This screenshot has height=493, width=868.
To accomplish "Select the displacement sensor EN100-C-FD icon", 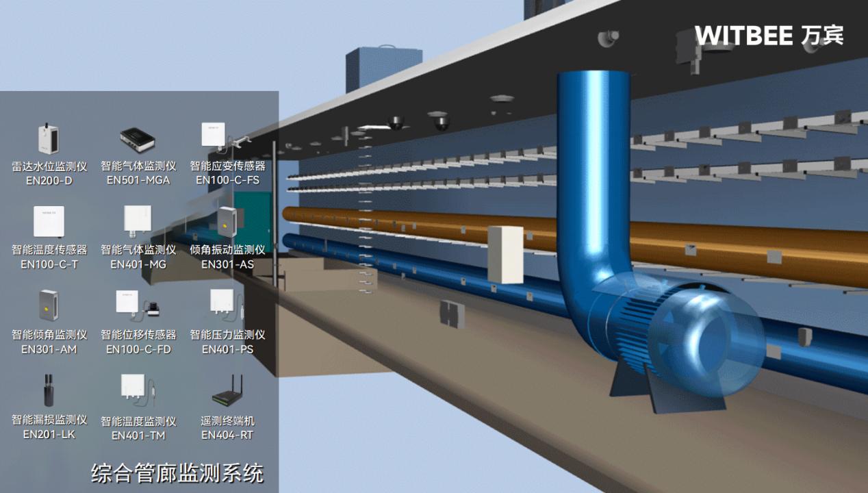I will coord(138,305).
